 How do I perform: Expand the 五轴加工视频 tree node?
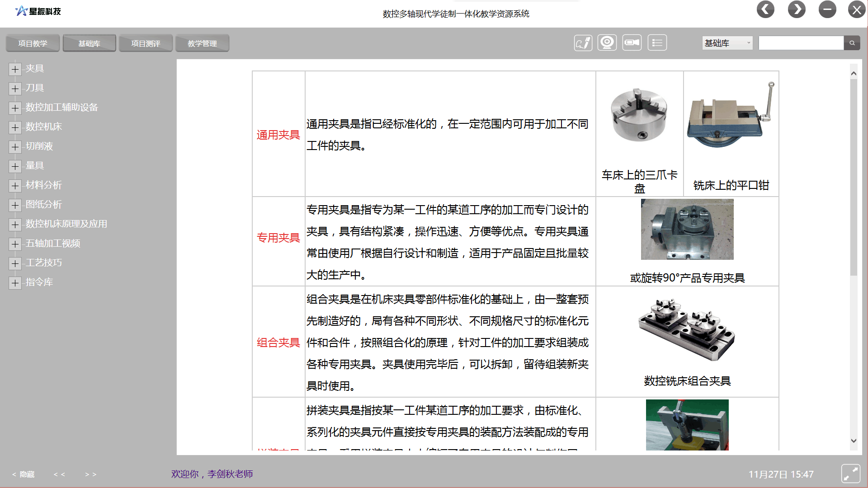click(x=15, y=244)
